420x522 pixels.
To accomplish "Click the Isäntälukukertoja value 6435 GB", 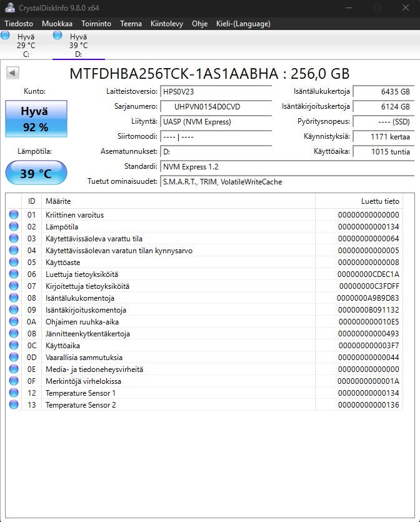I will 383,91.
